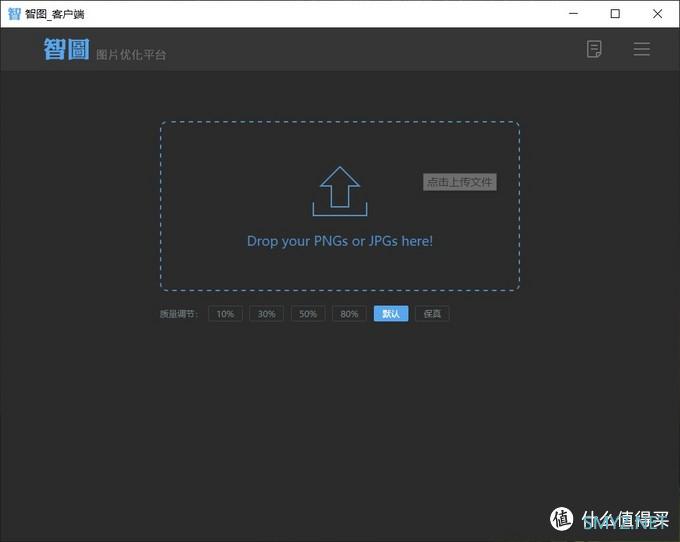The height and width of the screenshot is (542, 680).
Task: Open the hamburger menu icon
Action: tap(641, 49)
